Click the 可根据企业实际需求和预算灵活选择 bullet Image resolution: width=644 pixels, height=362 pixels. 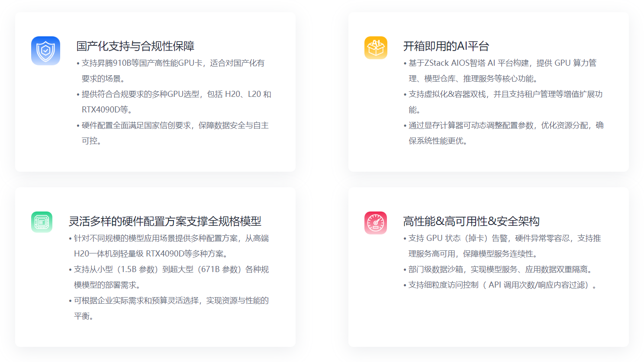171,301
